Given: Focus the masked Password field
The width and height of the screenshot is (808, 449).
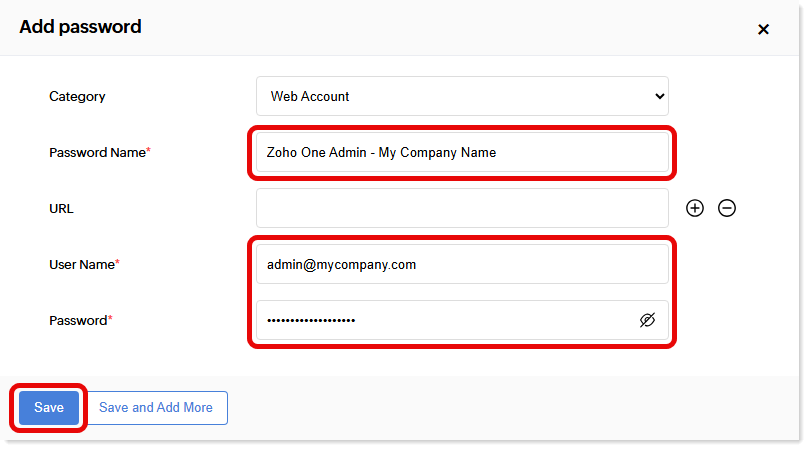Looking at the screenshot, I should pos(440,320).
